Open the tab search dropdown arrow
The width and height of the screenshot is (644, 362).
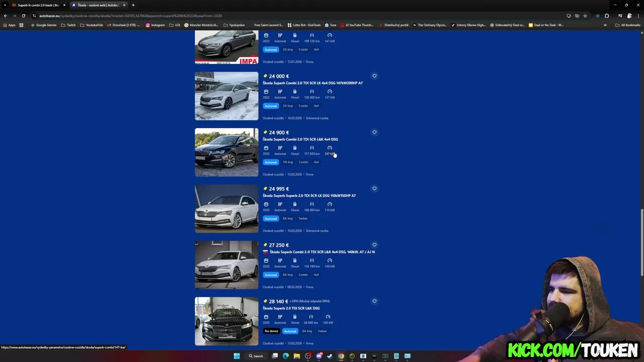click(x=5, y=5)
